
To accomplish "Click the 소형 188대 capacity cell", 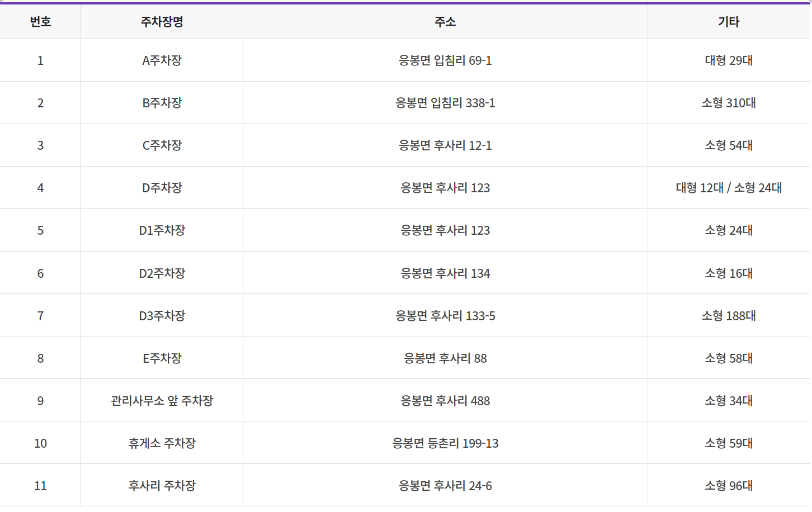I will 729,316.
